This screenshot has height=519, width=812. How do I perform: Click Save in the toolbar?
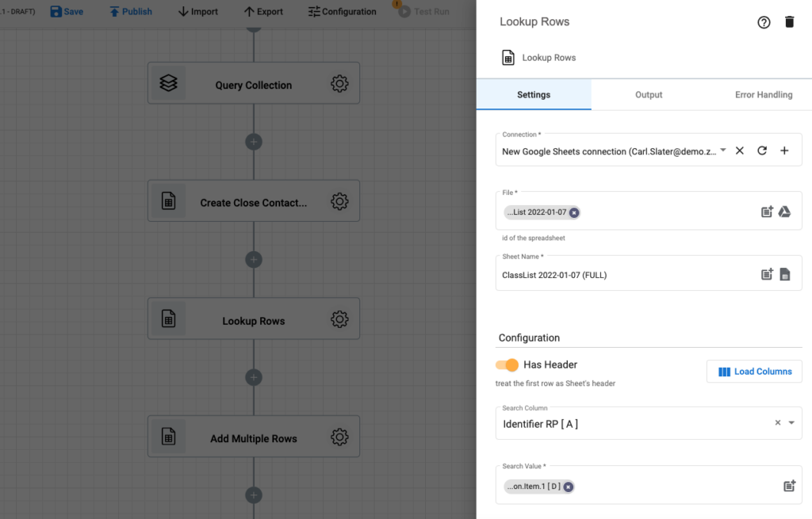coord(67,11)
